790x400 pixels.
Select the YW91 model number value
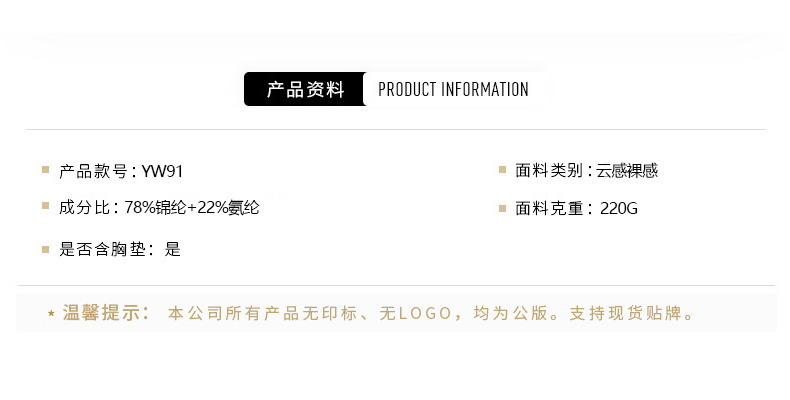(x=163, y=171)
